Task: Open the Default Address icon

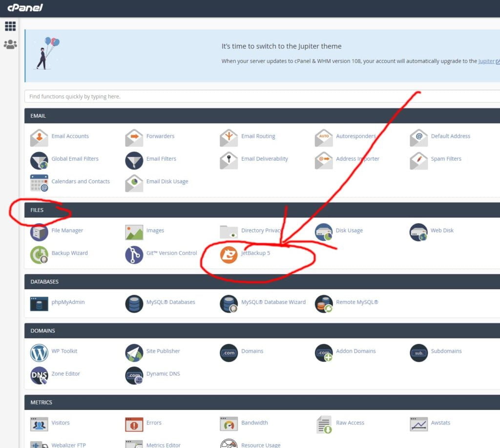Action: coord(418,138)
